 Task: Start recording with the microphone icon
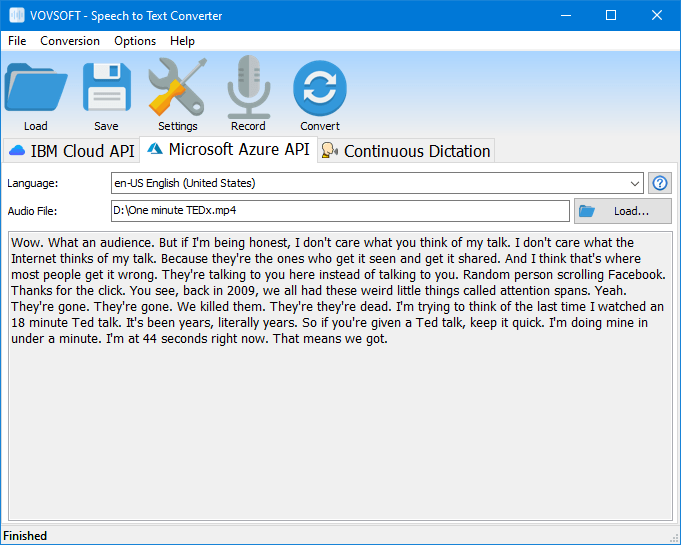pos(248,90)
